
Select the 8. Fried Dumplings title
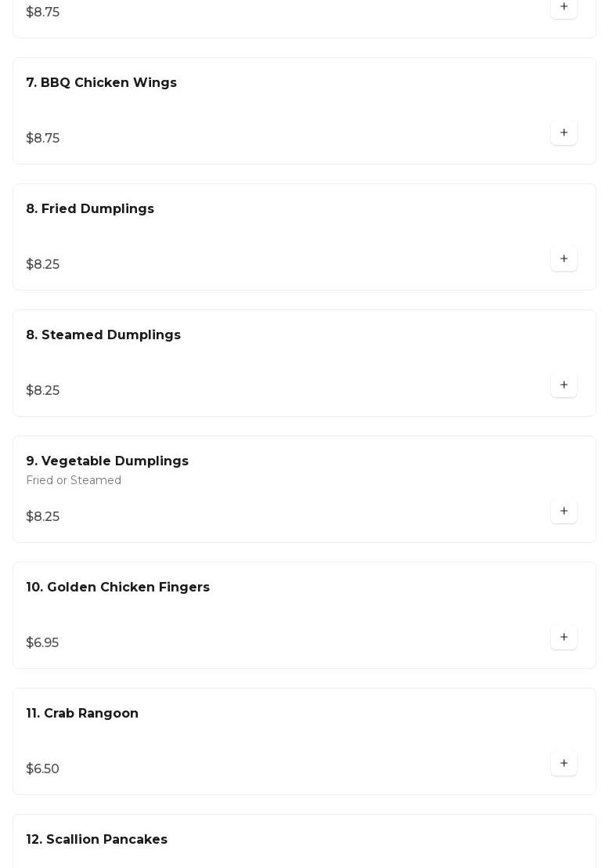[90, 209]
